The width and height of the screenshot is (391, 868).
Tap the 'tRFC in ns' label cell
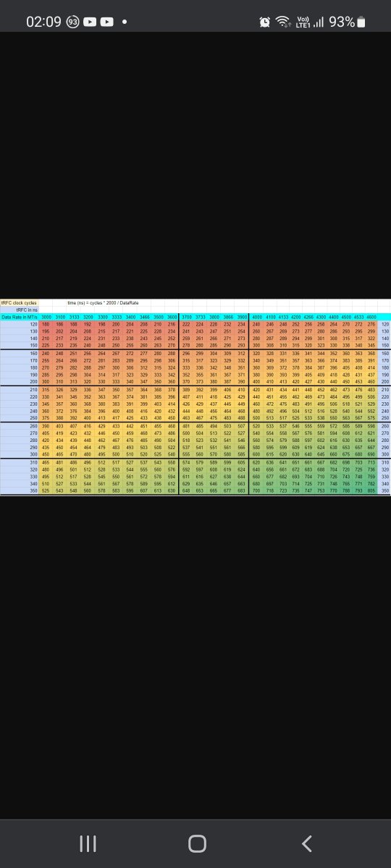[x=28, y=310]
